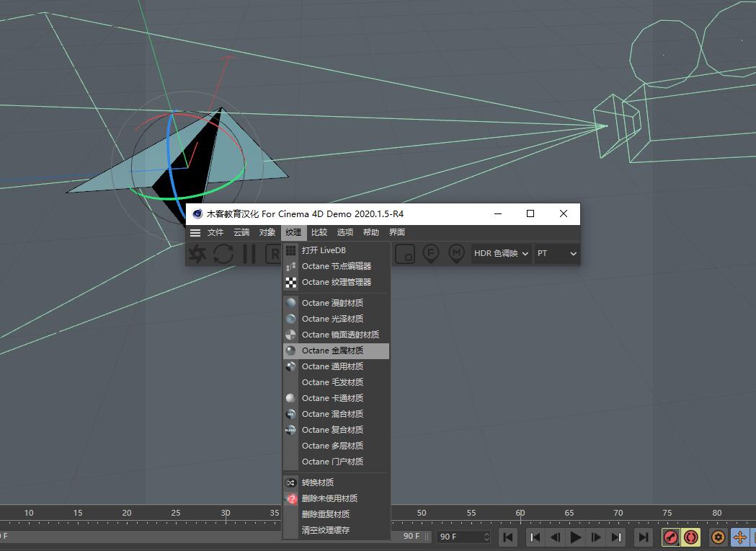756x551 pixels.
Task: Click the timeline ruler at frame 70
Action: (618, 513)
